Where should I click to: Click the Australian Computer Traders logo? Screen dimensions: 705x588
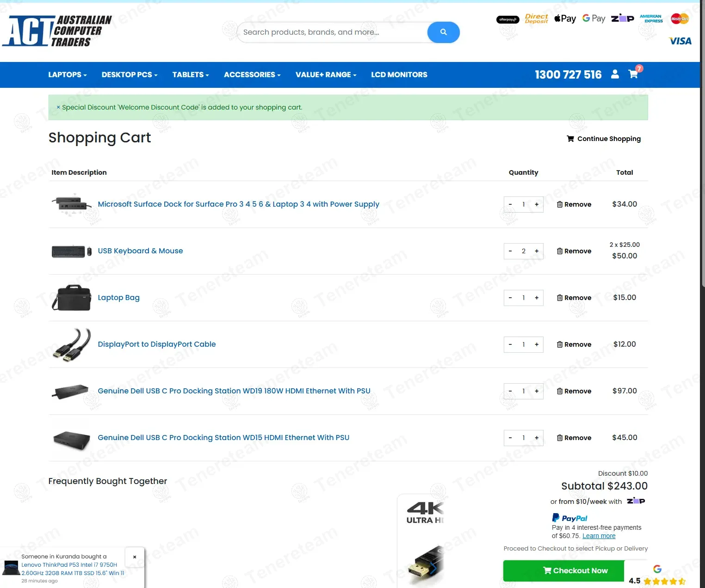(x=57, y=31)
